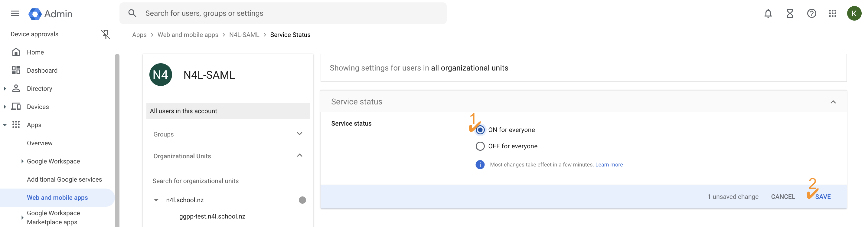The height and width of the screenshot is (227, 868).
Task: Open the main hamburger menu
Action: (x=15, y=14)
